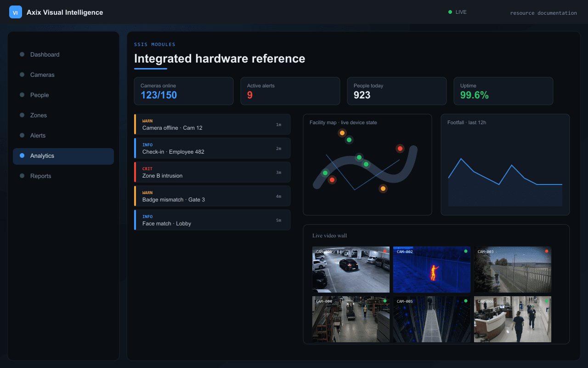Viewport: 588px width, 368px height.
Task: Click the Cameras online 123/150 card
Action: tap(184, 91)
